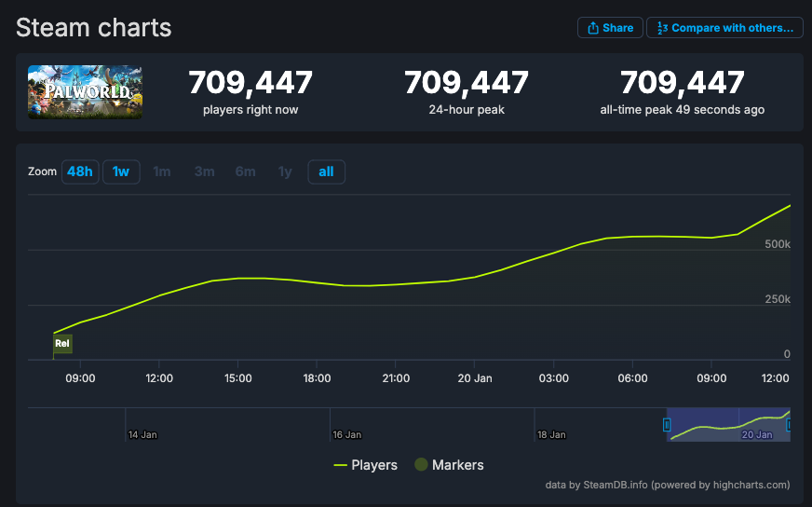The image size is (812, 507).
Task: Click 18 Jan in the navigator
Action: coord(551,435)
